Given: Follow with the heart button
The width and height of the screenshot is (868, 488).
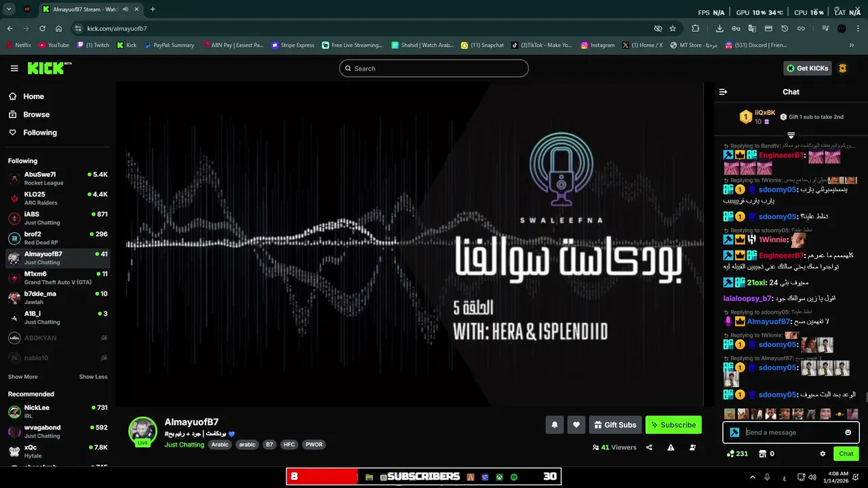Looking at the screenshot, I should (576, 425).
